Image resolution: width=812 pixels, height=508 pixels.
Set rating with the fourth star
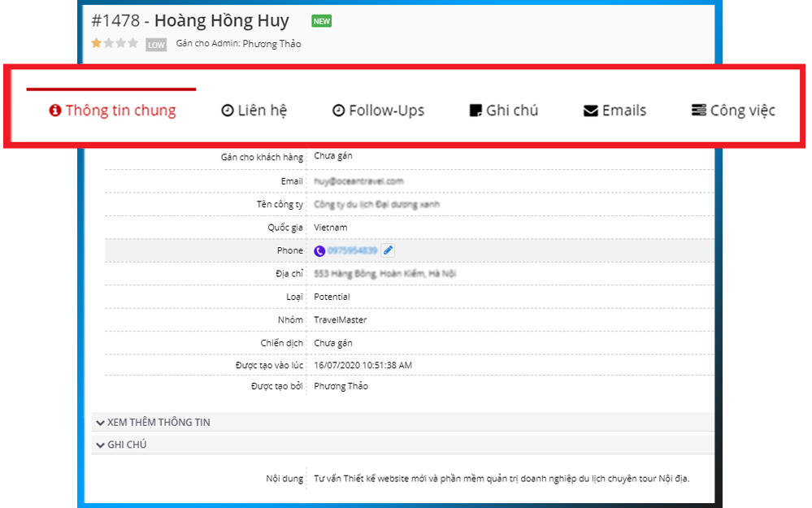[x=133, y=44]
